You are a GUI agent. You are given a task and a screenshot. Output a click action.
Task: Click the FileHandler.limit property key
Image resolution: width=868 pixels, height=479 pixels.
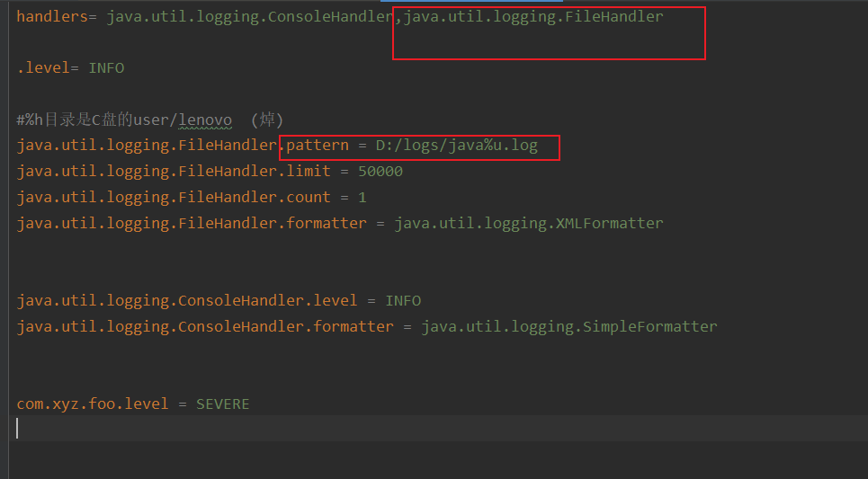(x=174, y=172)
